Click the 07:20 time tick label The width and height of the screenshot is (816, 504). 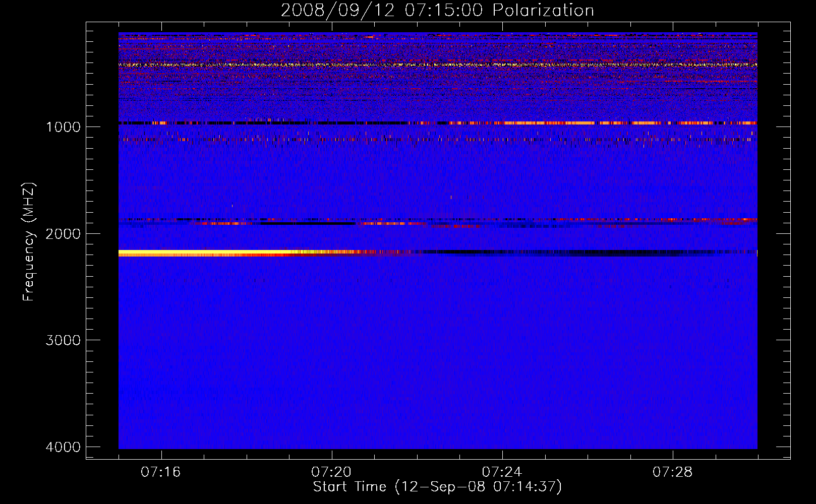point(331,472)
